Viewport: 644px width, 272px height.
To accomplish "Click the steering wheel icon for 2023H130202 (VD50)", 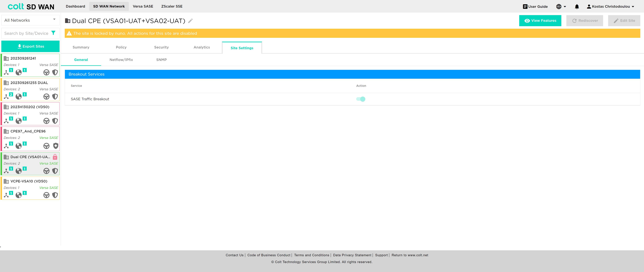I will 47,121.
